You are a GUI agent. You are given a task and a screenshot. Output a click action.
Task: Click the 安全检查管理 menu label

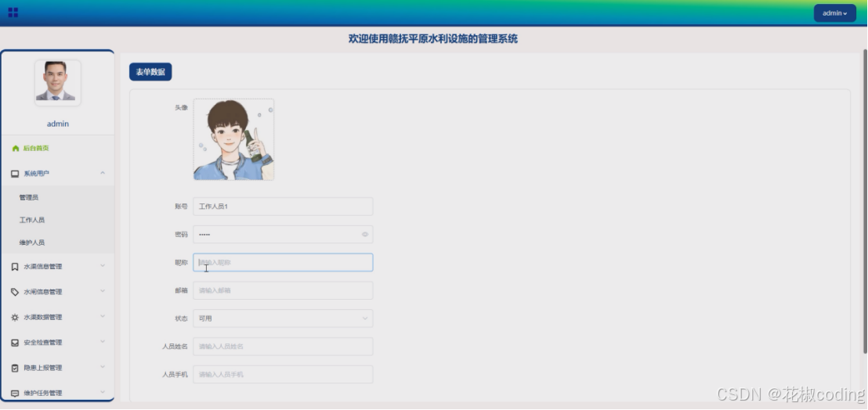click(42, 343)
